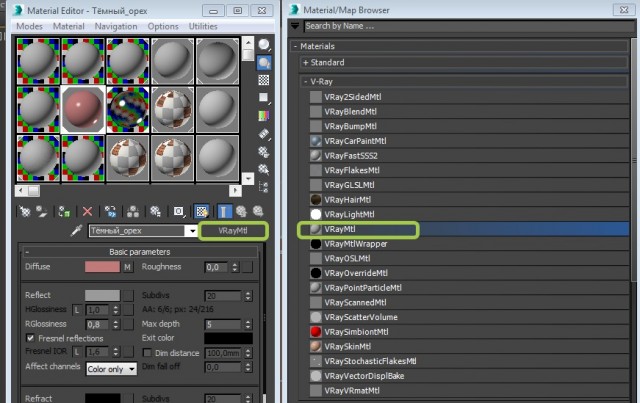Click the Material ID Channel icon
This screenshot has height=403, width=640.
pos(178,211)
